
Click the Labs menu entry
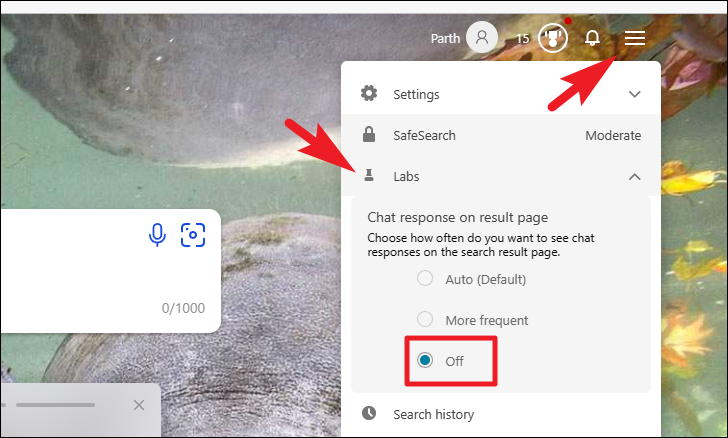click(x=501, y=176)
